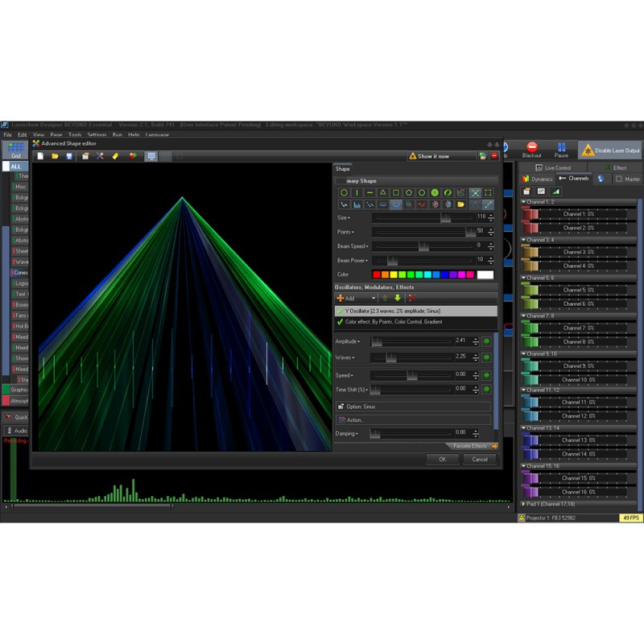Select the triangle primary shape icon
This screenshot has width=644, height=644.
[383, 192]
